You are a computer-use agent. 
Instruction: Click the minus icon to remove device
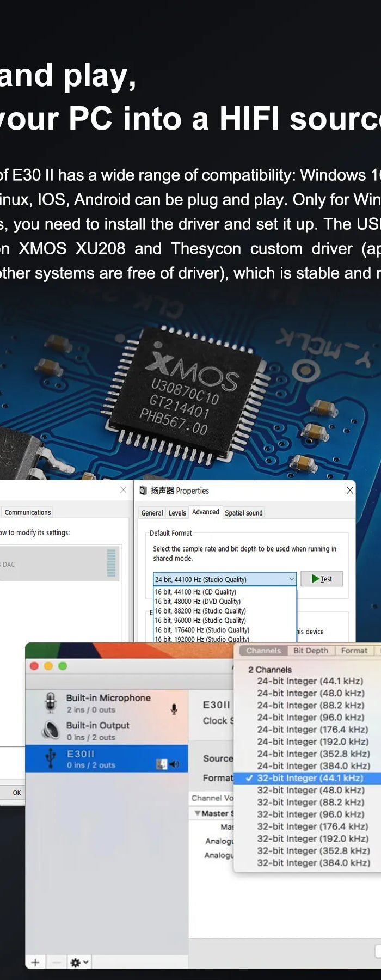57,963
